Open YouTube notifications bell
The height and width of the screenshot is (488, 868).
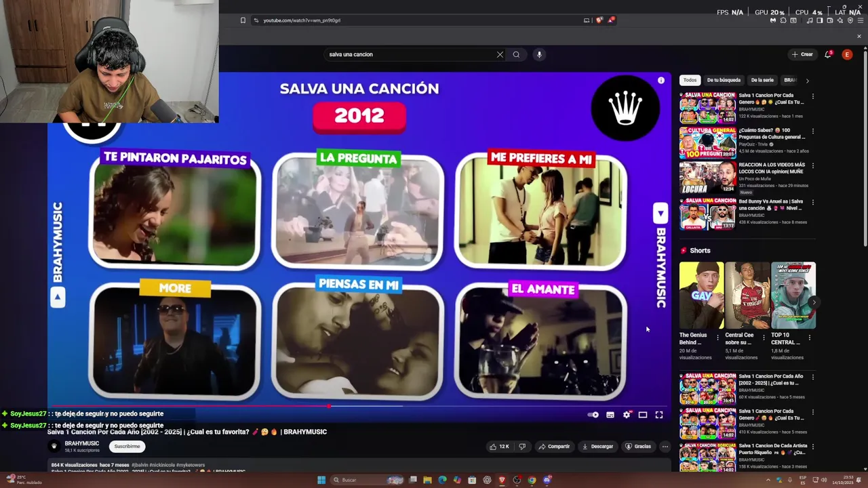(828, 54)
